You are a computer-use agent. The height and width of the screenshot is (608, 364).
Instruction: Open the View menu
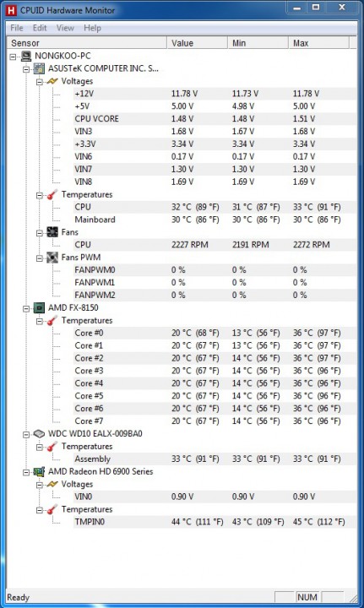(65, 28)
